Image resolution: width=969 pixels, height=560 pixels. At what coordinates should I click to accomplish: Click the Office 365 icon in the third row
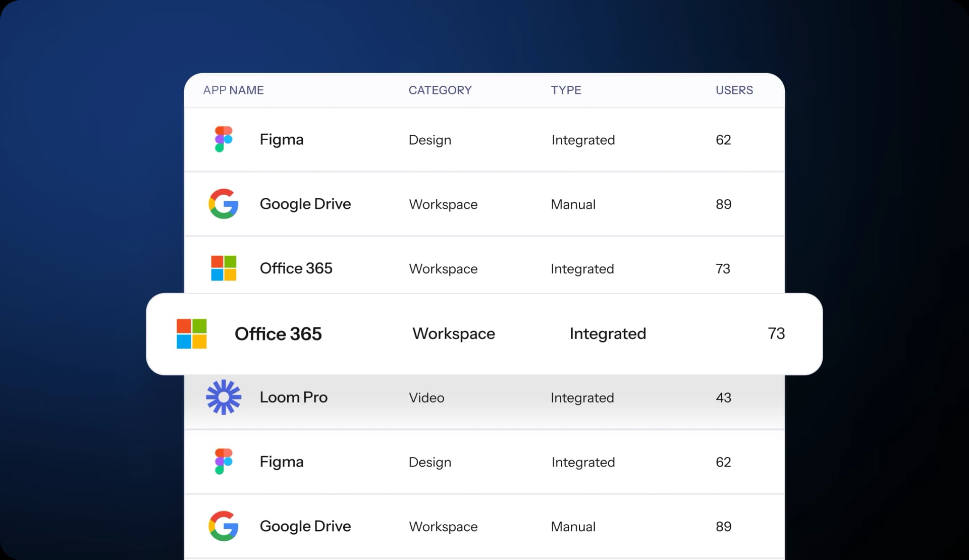224,268
